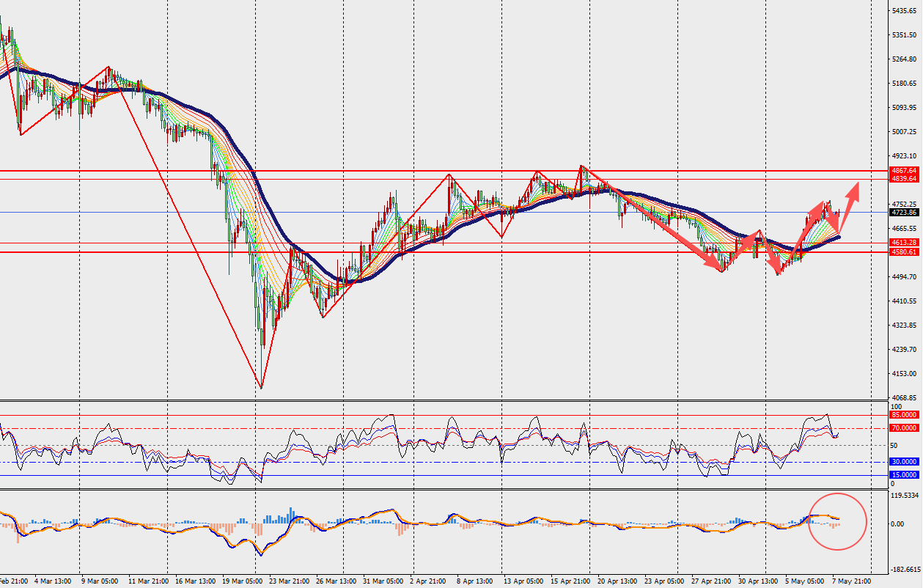Click the MACD scale minimum -182.6615
The height and width of the screenshot is (588, 923).
(x=904, y=570)
